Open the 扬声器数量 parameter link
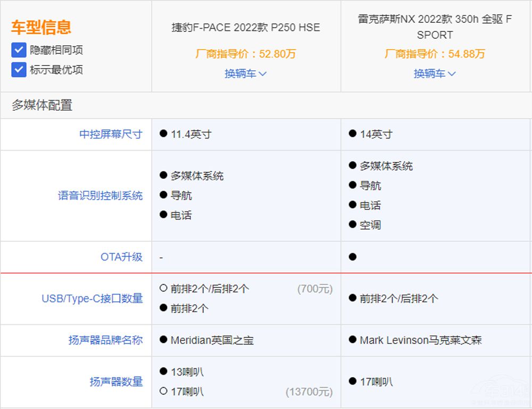Image resolution: width=532 pixels, height=409 pixels. [116, 381]
